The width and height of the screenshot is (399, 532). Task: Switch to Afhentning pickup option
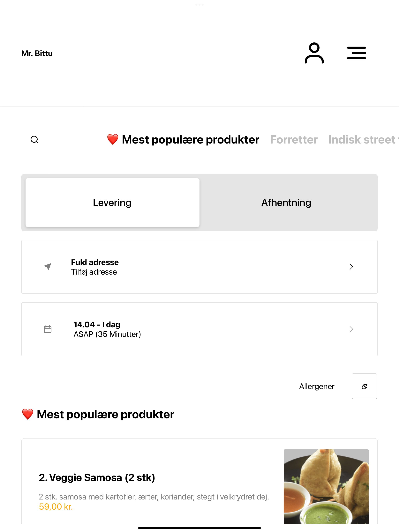(286, 203)
